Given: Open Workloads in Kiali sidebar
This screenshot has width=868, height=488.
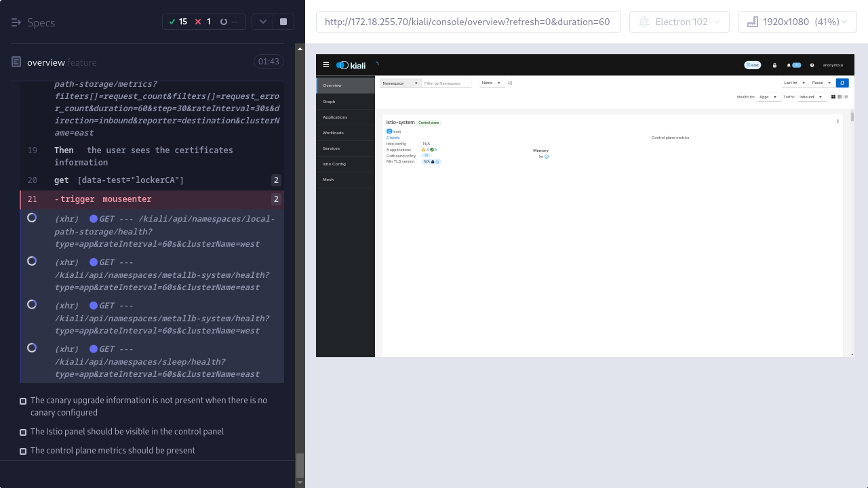Looking at the screenshot, I should tap(345, 133).
